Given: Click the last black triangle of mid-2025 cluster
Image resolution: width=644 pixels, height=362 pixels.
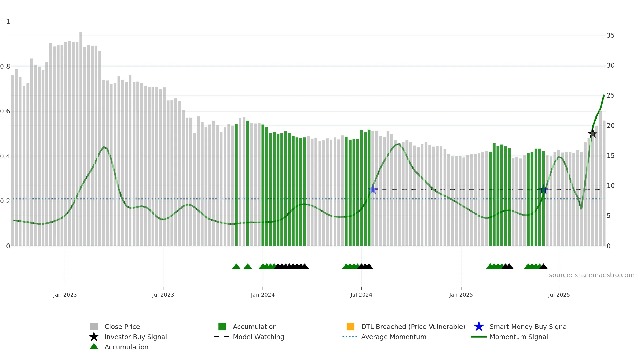Looking at the screenshot, I should (x=543, y=266).
